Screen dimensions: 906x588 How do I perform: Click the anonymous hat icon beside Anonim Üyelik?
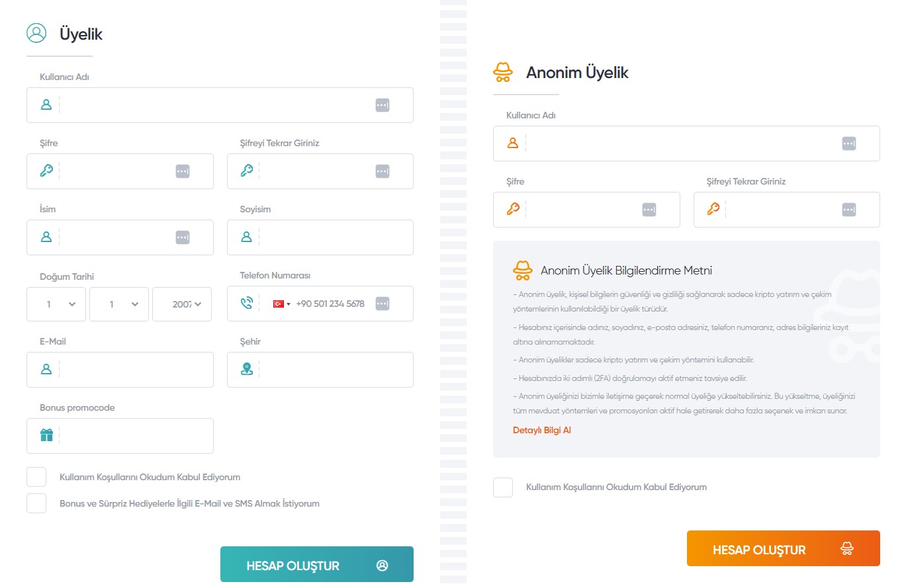click(x=504, y=72)
